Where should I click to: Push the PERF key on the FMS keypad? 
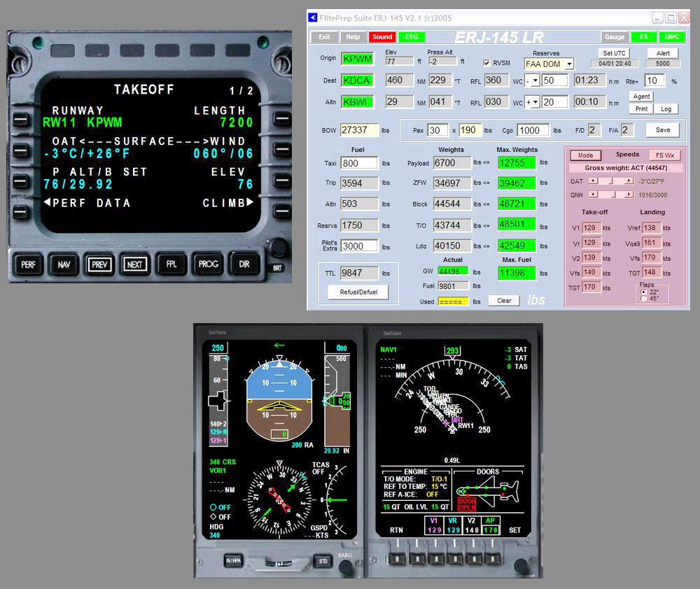pos(28,264)
